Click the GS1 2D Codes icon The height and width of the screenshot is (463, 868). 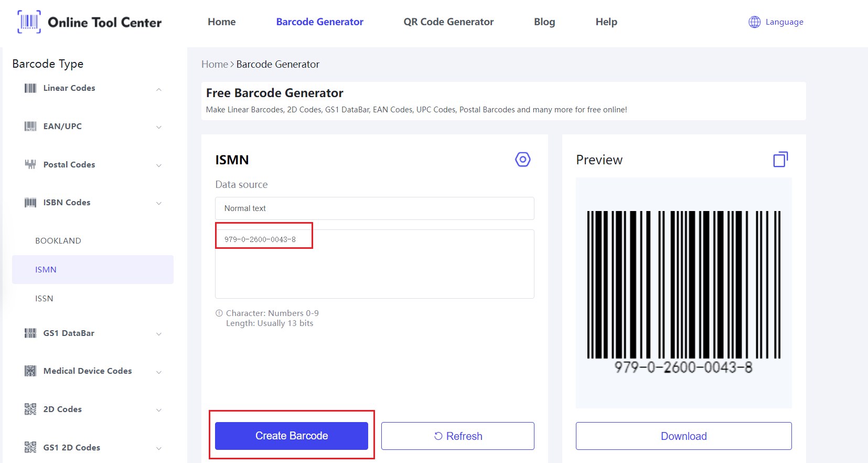click(x=30, y=448)
